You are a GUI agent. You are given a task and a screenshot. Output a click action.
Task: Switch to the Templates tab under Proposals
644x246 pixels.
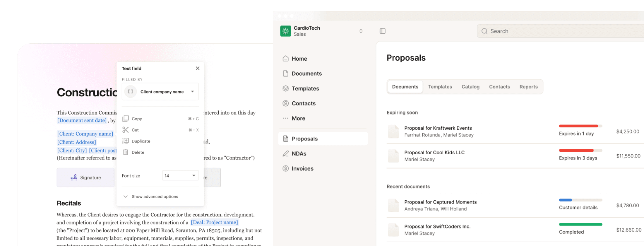[440, 87]
